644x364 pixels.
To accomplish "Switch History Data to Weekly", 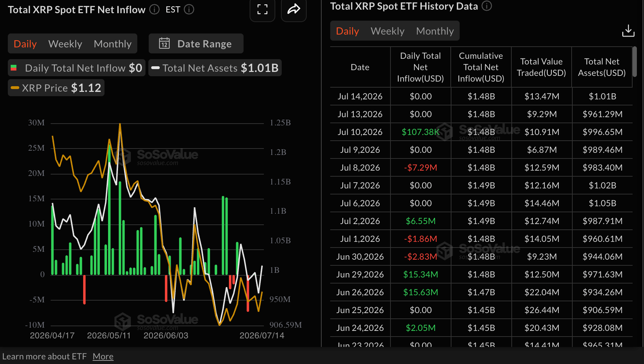I will pyautogui.click(x=388, y=31).
